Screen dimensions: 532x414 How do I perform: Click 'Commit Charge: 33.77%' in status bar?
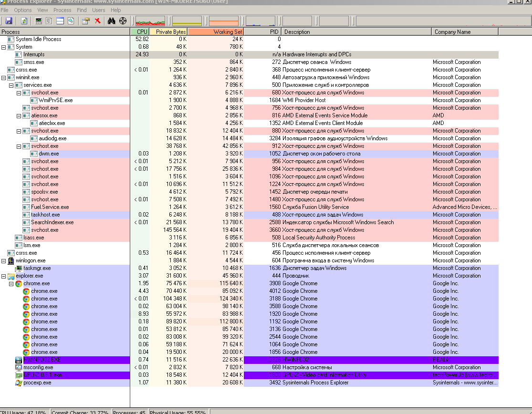tap(80, 412)
